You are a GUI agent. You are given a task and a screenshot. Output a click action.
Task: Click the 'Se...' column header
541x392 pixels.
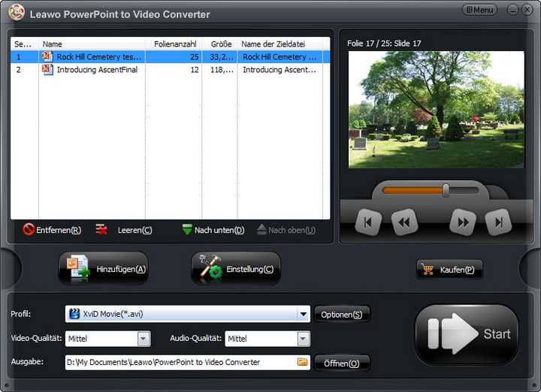coord(25,44)
